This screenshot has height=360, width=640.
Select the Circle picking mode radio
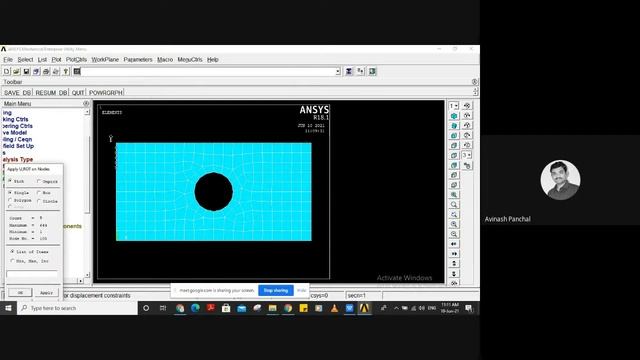coord(39,201)
